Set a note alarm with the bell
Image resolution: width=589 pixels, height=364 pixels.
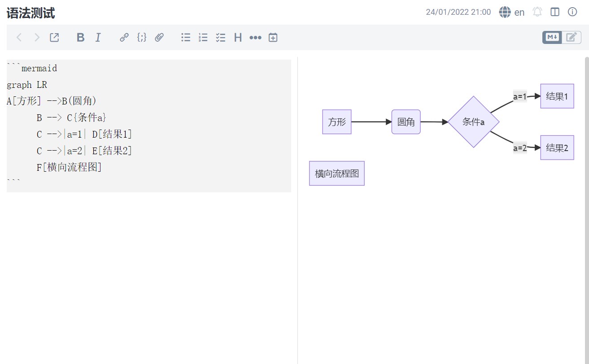point(537,12)
